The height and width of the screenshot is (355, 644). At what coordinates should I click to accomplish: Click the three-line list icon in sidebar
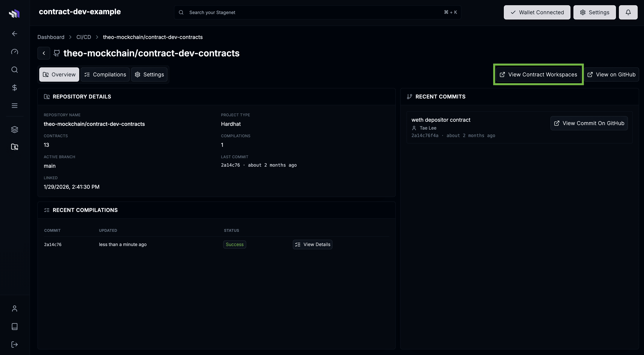[x=14, y=106]
